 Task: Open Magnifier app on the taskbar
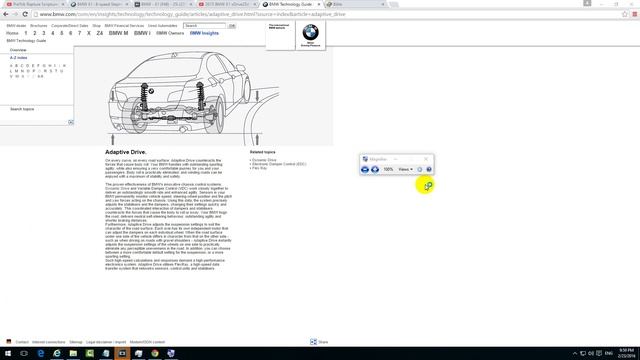click(x=171, y=353)
